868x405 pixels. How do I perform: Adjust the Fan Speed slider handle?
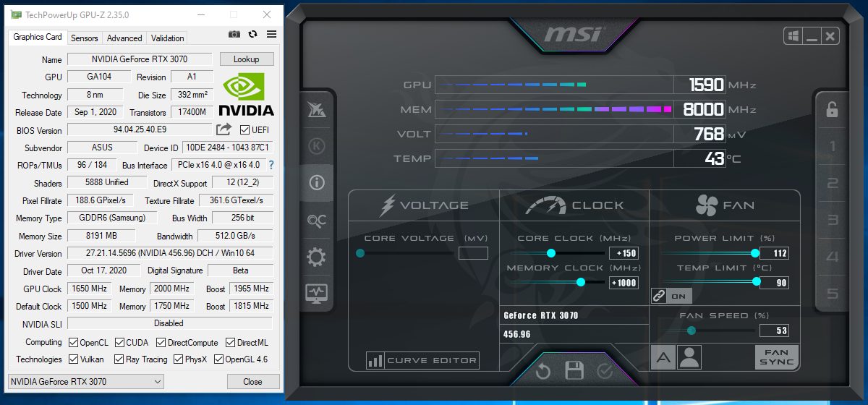point(692,331)
